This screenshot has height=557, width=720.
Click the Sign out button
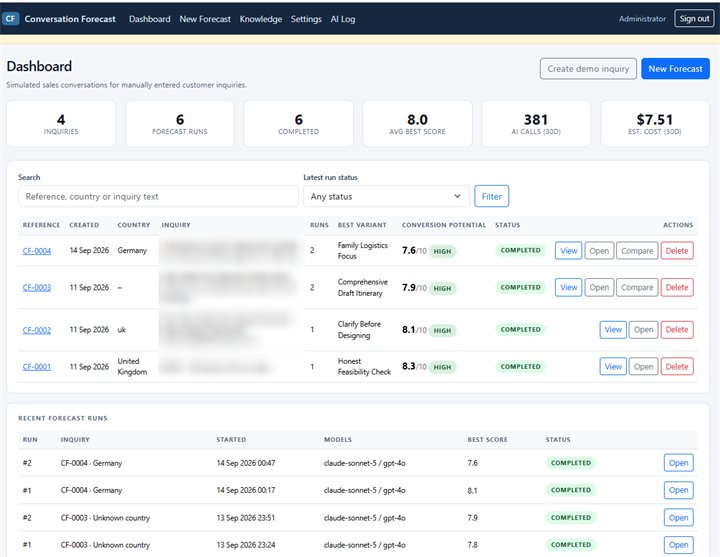(694, 18)
